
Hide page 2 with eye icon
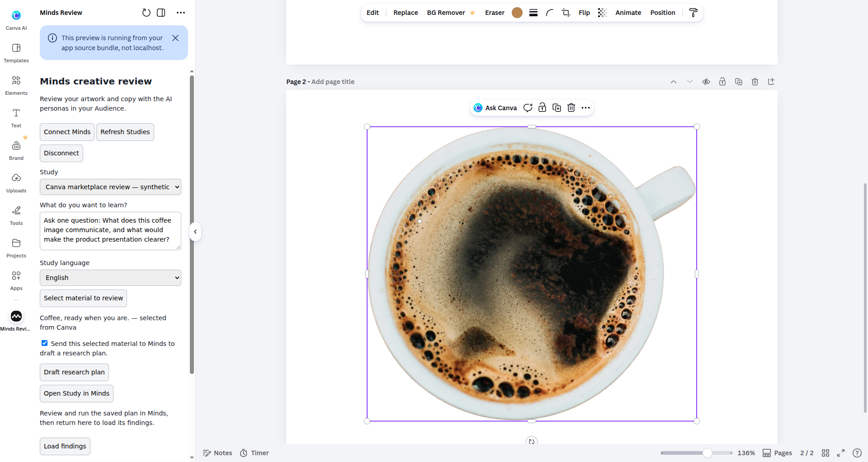pyautogui.click(x=706, y=82)
